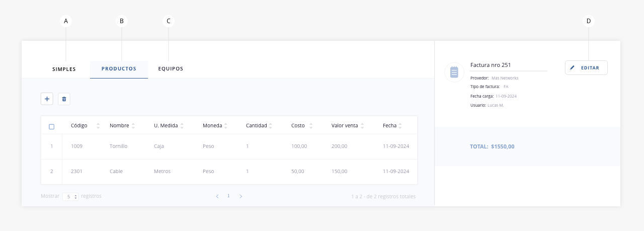This screenshot has width=644, height=231.
Task: Sort table by Código column arrows
Action: pos(98,126)
